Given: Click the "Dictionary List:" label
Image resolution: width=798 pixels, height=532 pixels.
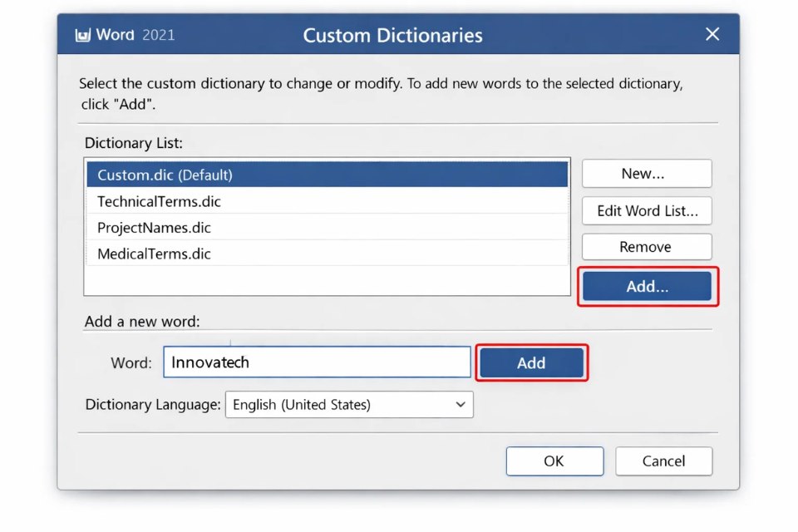Looking at the screenshot, I should [x=133, y=143].
